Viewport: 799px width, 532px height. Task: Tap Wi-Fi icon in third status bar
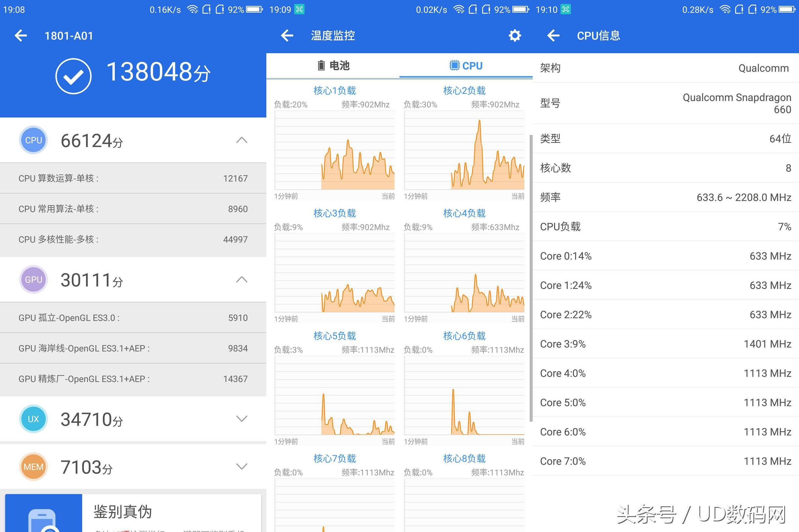[725, 9]
